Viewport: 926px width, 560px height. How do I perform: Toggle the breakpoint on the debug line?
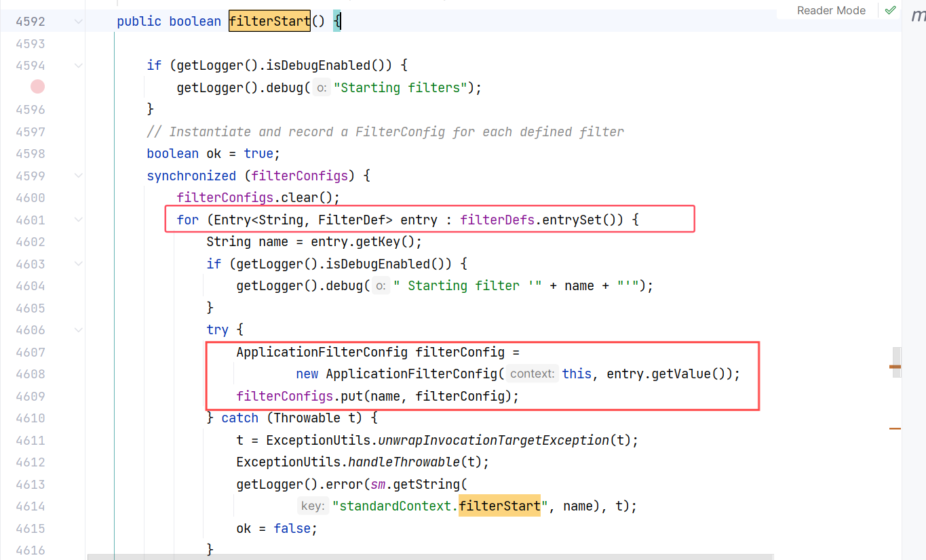coord(37,87)
